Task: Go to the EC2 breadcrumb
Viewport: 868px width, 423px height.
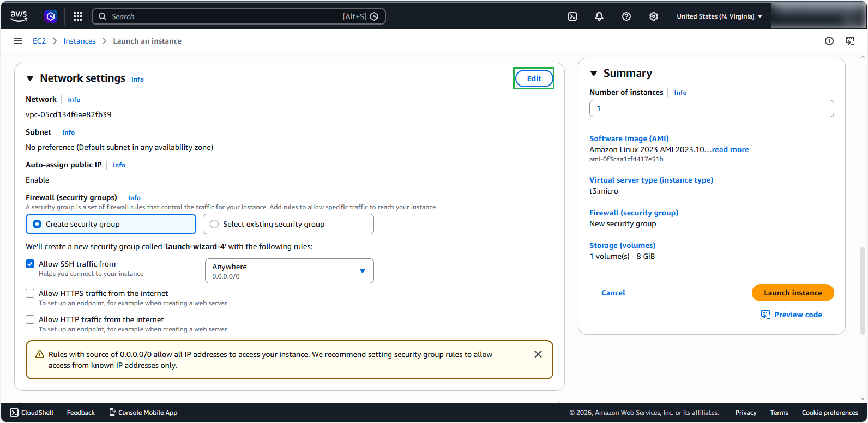Action: click(39, 41)
